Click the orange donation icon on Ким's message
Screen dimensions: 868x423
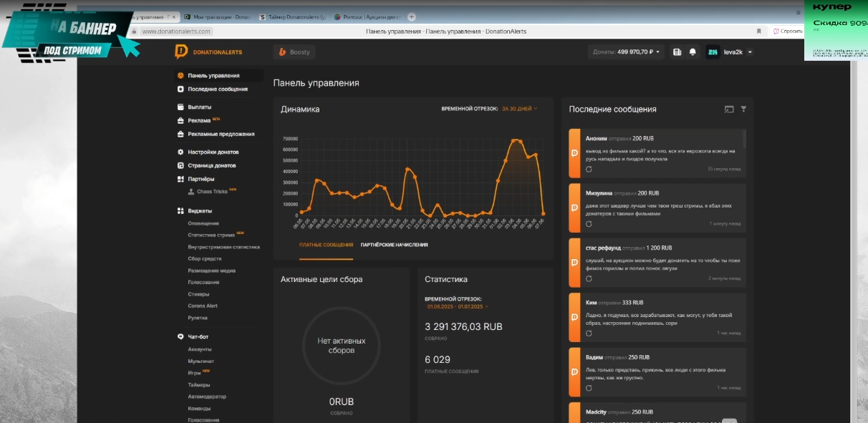[x=574, y=316]
